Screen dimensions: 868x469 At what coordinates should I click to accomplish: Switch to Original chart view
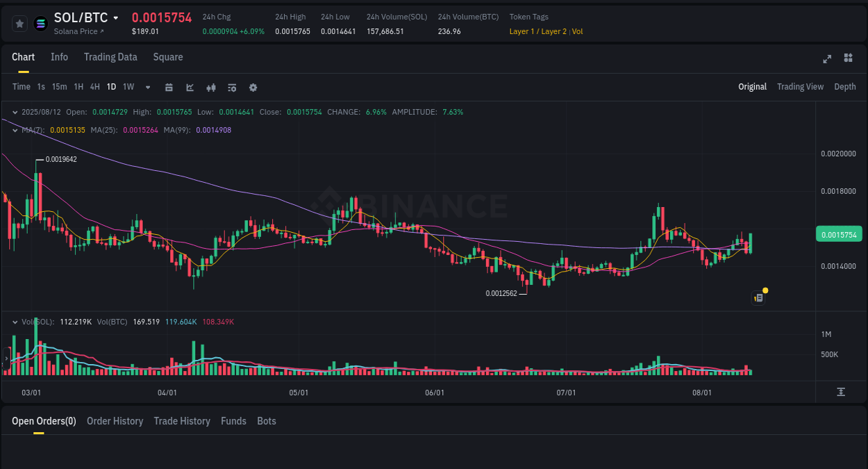752,87
